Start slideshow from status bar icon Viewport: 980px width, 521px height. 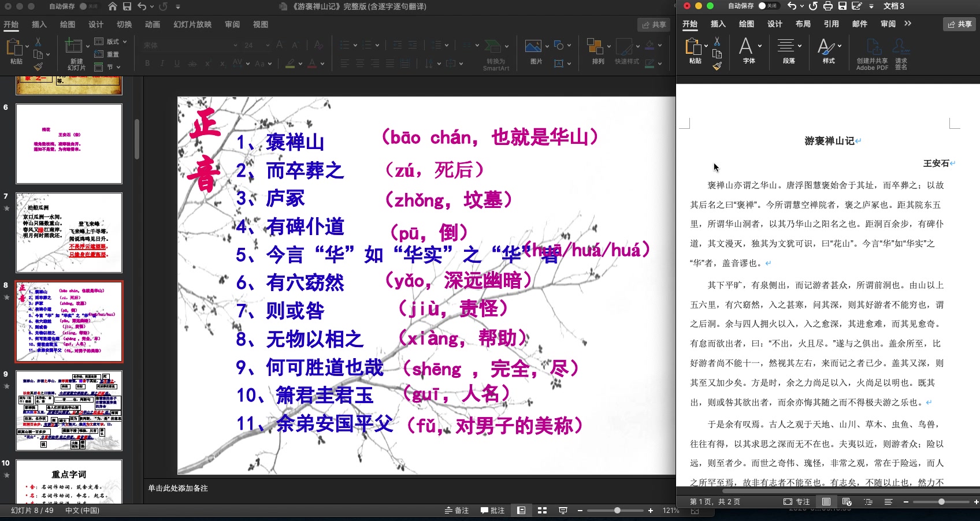click(563, 511)
